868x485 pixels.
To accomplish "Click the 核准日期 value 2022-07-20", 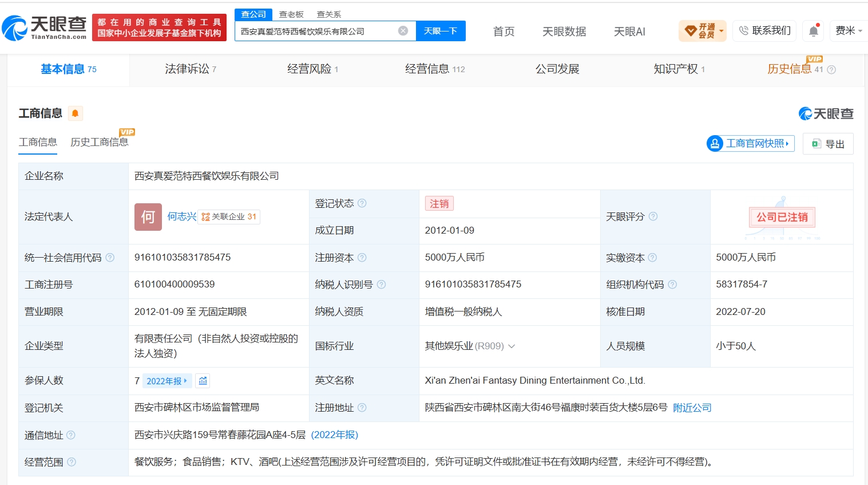I will (740, 311).
